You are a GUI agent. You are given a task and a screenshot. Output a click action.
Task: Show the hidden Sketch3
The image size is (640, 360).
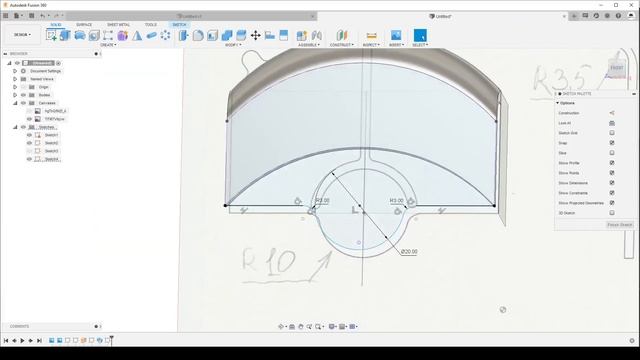[29, 151]
